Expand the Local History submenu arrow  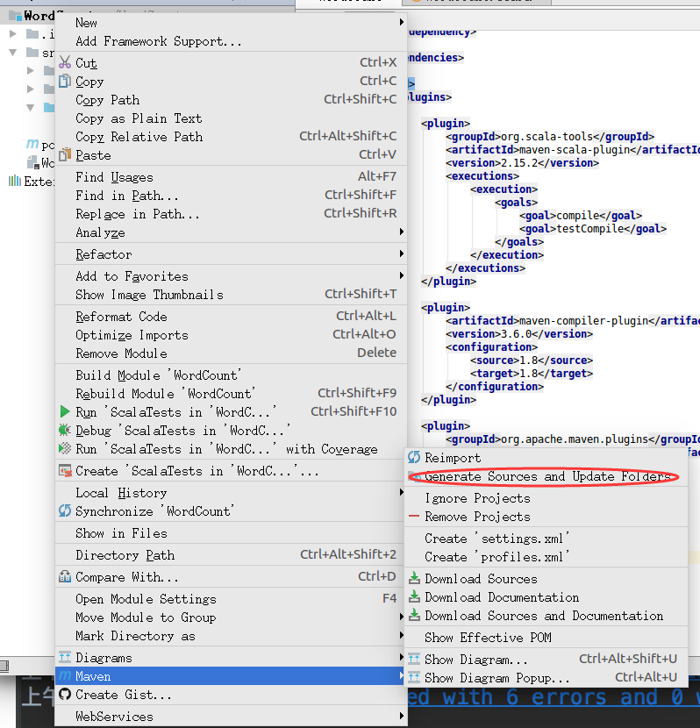pos(402,492)
